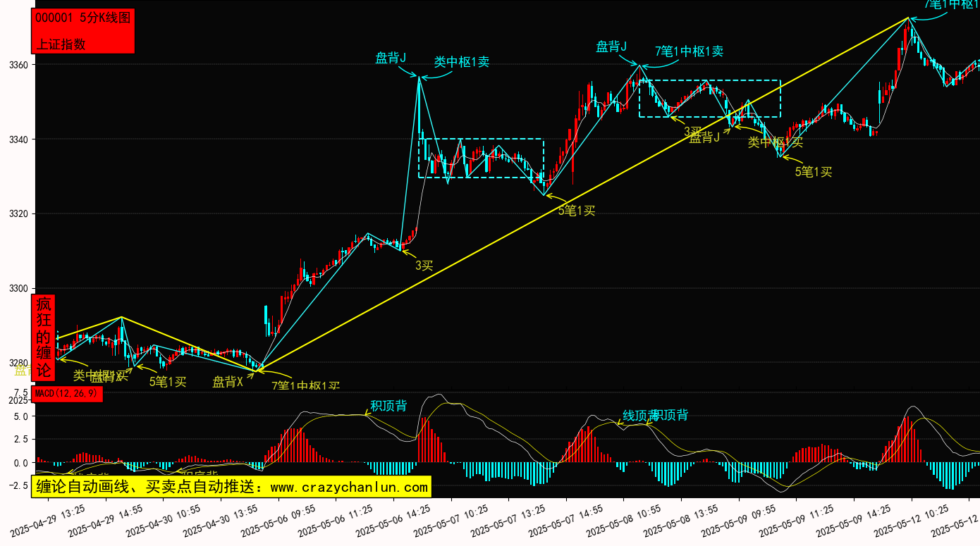Select the 上证指数 index name label
Screen dimensions: 980x546
pyautogui.click(x=61, y=44)
